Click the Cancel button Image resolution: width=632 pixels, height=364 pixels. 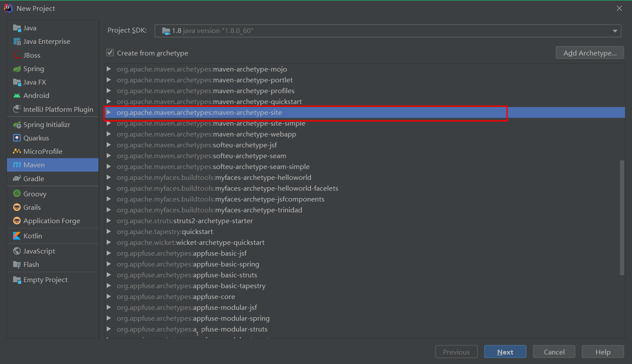pos(554,352)
